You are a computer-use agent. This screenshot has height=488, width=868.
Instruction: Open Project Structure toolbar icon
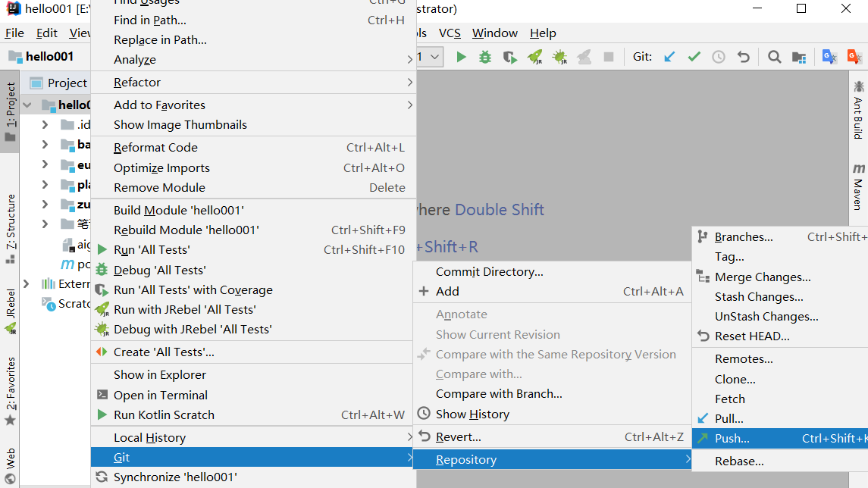click(799, 57)
